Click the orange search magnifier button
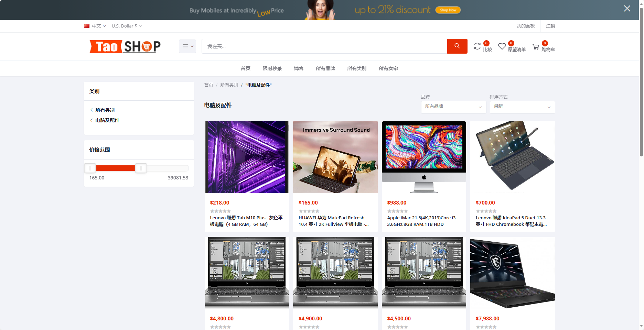The height and width of the screenshot is (330, 644). point(457,46)
